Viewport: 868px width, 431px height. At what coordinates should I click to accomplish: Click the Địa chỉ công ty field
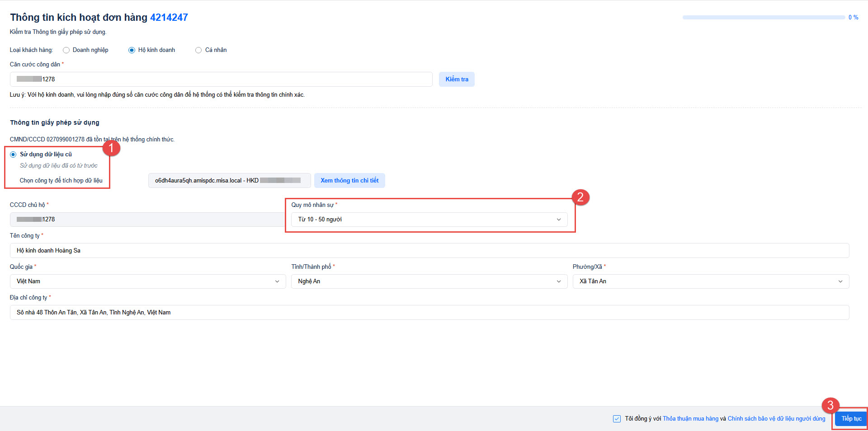click(x=429, y=313)
